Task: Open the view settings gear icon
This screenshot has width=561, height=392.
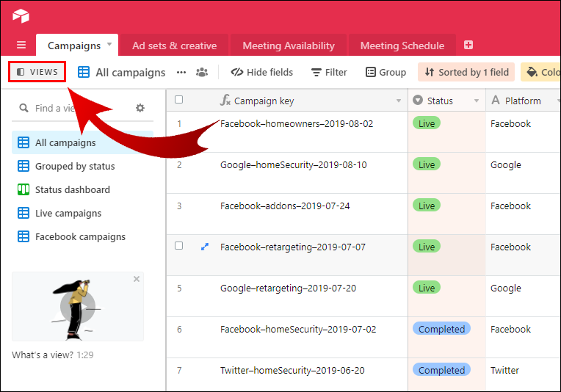Action: coord(140,108)
